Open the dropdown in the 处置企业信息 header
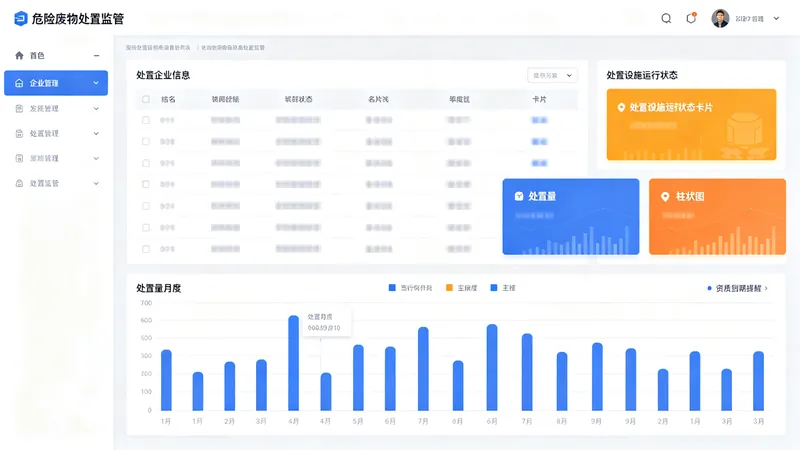Image resolution: width=800 pixels, height=450 pixels. (552, 75)
